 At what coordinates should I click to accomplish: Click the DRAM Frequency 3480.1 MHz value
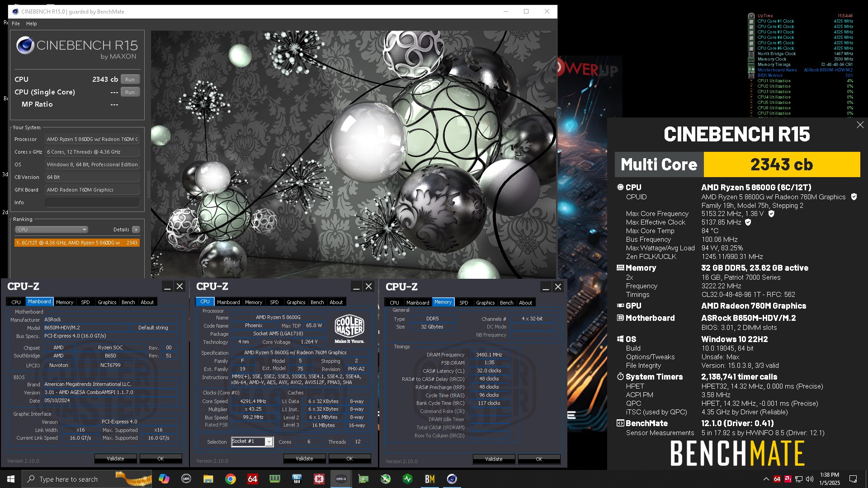coord(489,355)
